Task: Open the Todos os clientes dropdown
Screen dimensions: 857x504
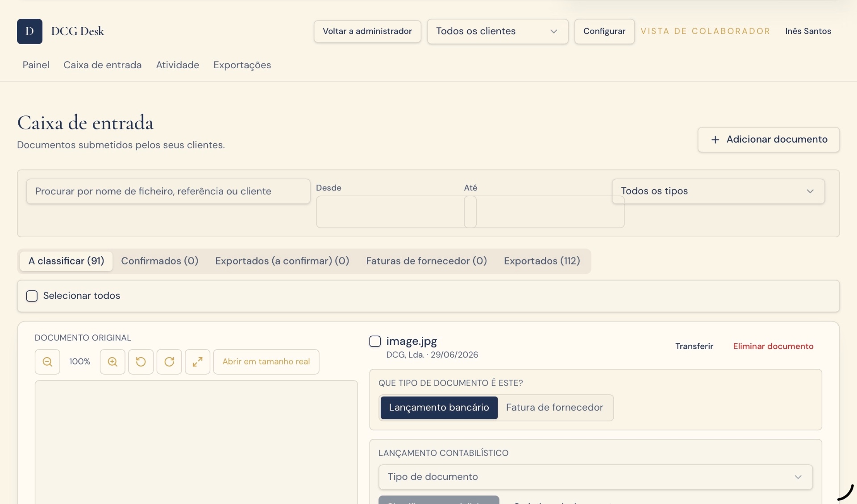Action: coord(497,31)
